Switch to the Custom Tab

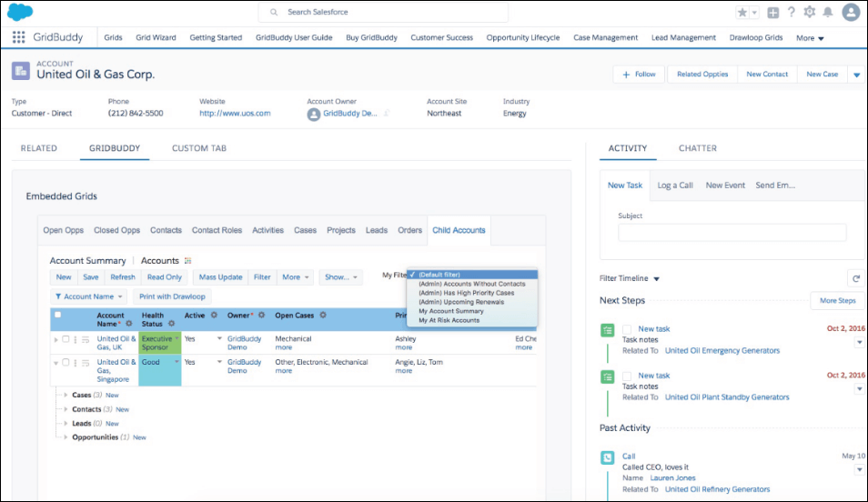[x=198, y=148]
